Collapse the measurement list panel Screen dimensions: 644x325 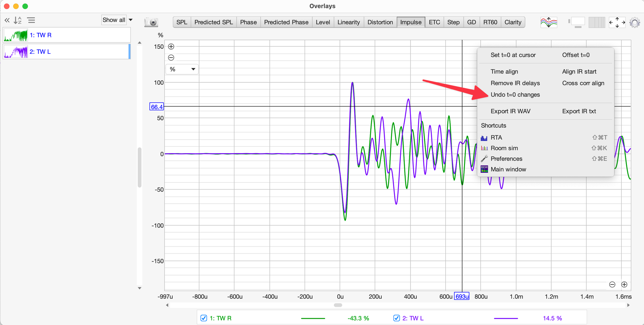tap(7, 20)
